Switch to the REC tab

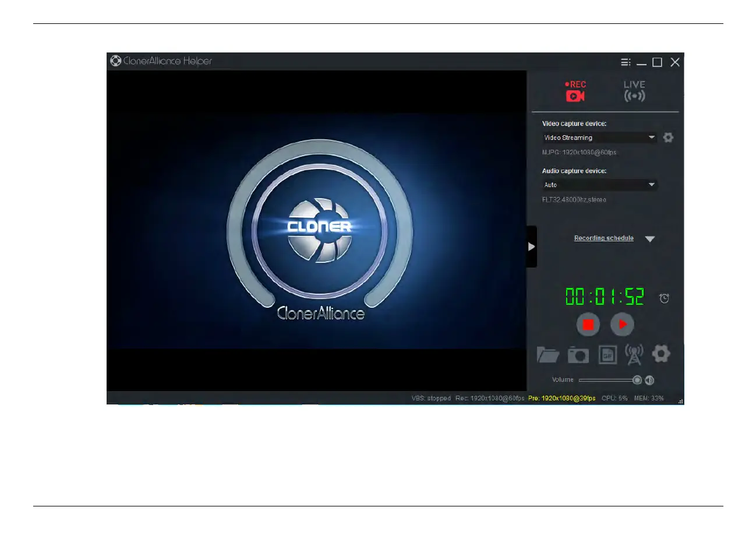point(575,91)
